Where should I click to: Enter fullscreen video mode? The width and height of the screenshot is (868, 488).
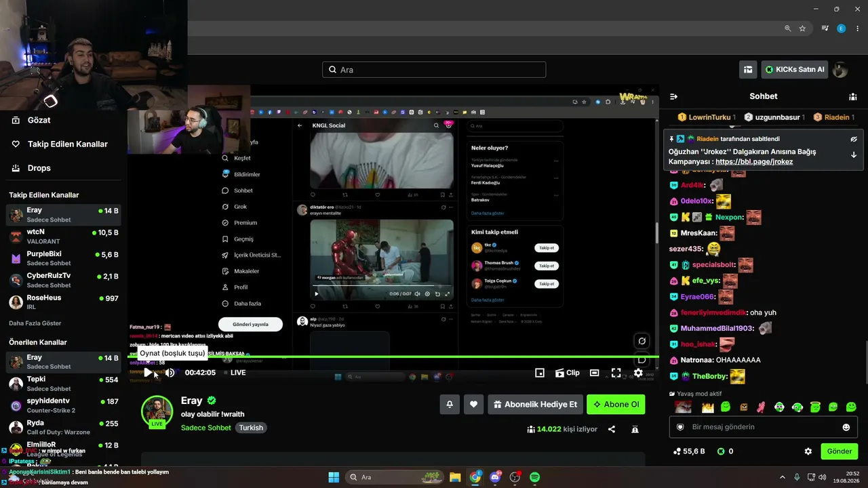(616, 373)
